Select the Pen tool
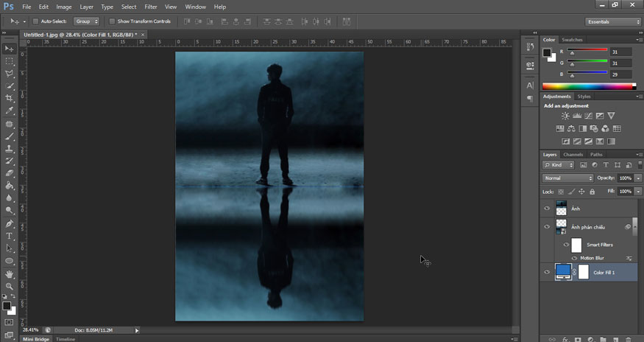Viewport: 644px width, 342px height. pyautogui.click(x=9, y=223)
